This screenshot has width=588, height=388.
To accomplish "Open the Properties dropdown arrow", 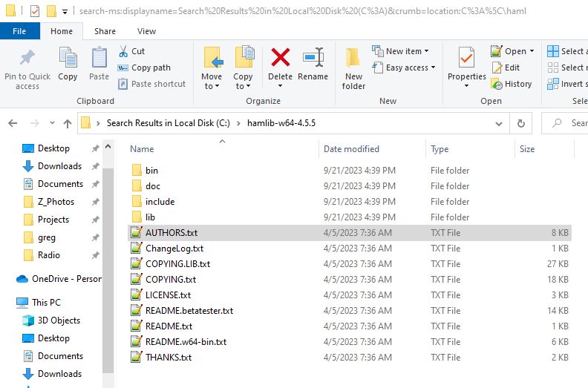I will [x=466, y=86].
